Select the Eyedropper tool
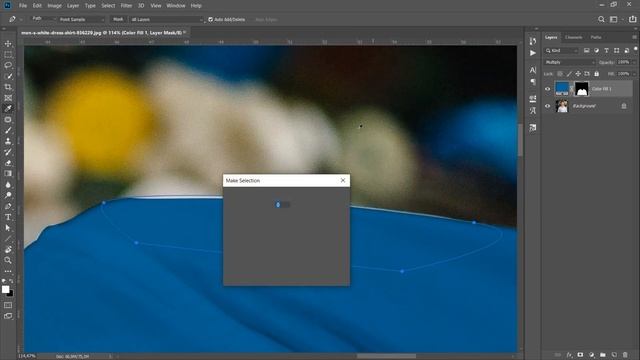 8,109
